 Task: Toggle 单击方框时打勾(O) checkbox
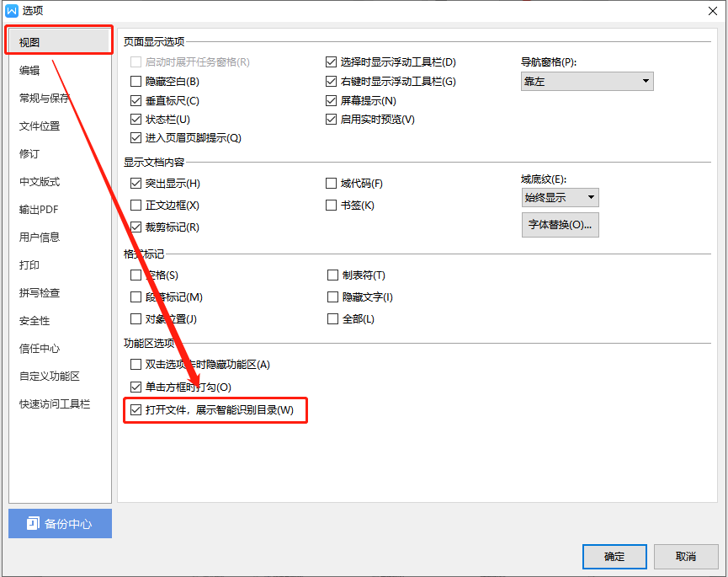(136, 387)
